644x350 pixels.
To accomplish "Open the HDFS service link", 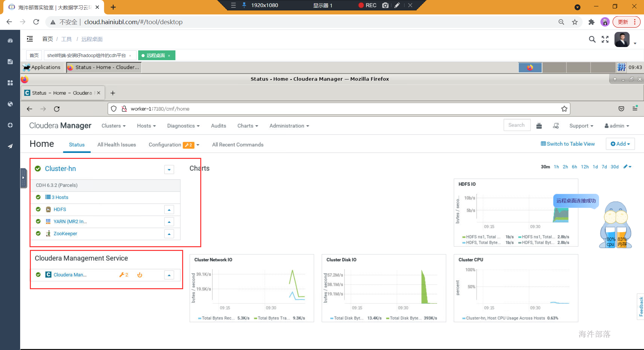I will 60,210.
